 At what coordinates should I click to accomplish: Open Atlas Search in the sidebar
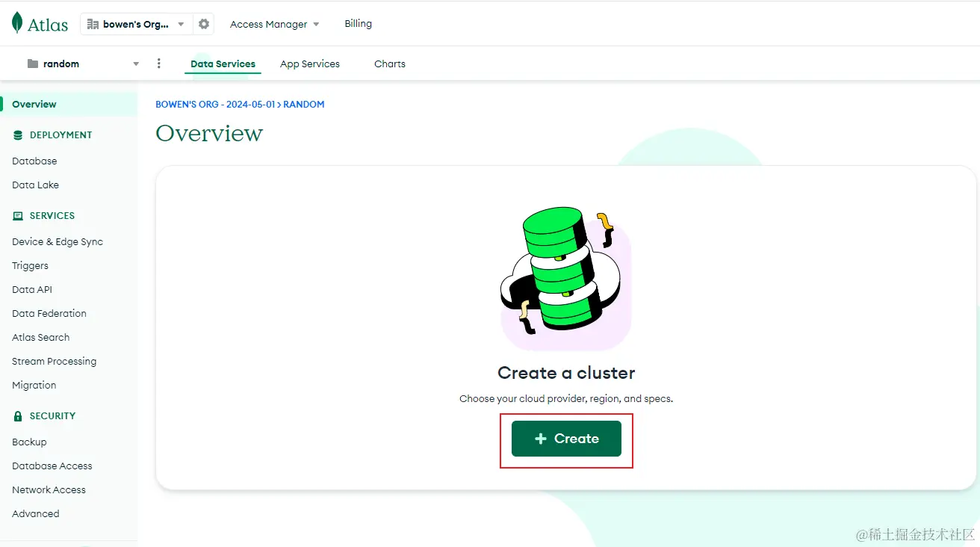point(40,337)
